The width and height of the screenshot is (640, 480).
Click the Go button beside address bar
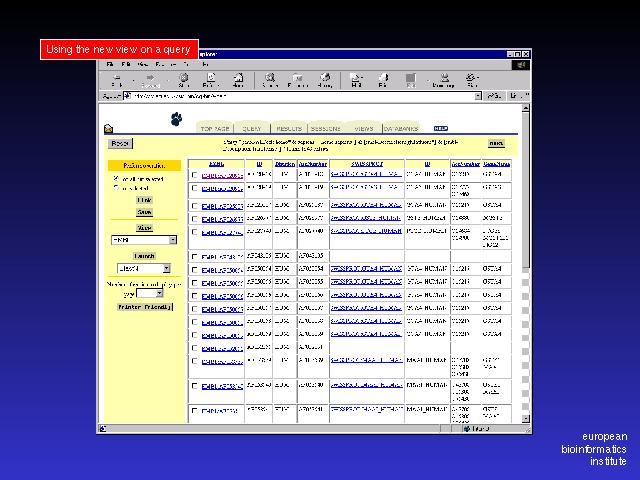pyautogui.click(x=494, y=96)
